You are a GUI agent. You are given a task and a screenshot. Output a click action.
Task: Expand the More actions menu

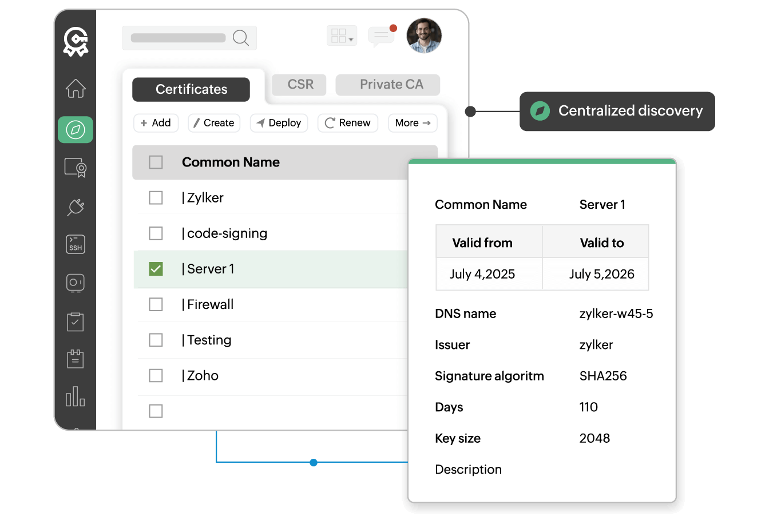click(413, 123)
